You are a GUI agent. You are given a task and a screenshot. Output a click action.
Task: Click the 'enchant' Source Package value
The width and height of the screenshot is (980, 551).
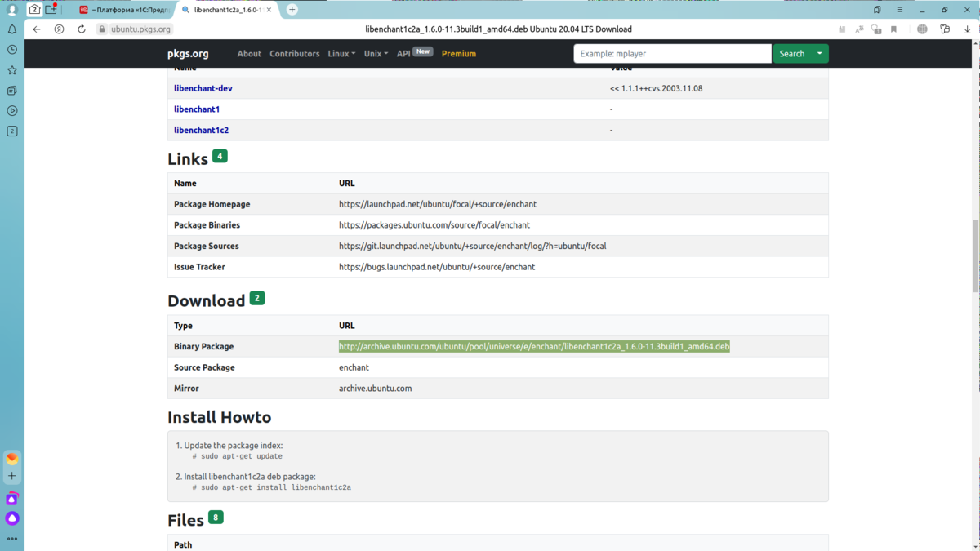354,367
